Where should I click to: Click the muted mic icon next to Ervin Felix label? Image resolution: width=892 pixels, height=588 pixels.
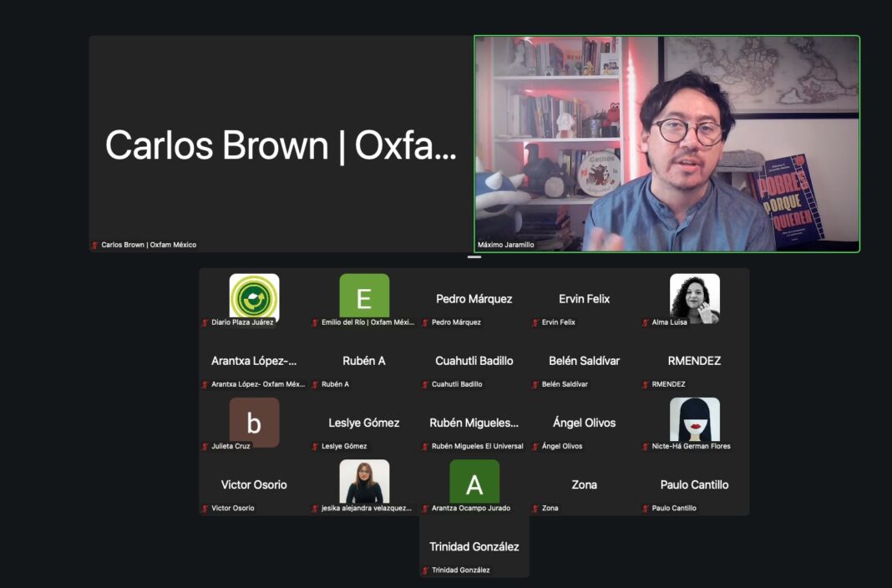[535, 322]
